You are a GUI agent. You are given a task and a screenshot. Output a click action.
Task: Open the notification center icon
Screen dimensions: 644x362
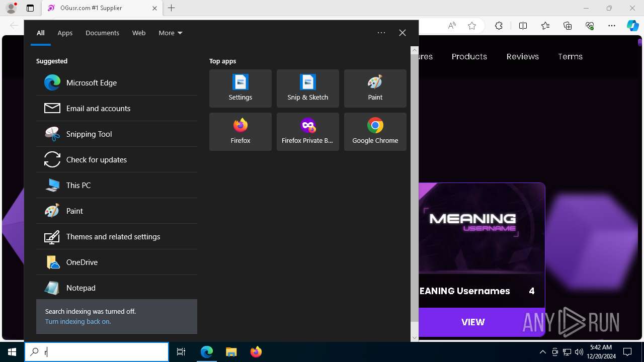pos(627,352)
